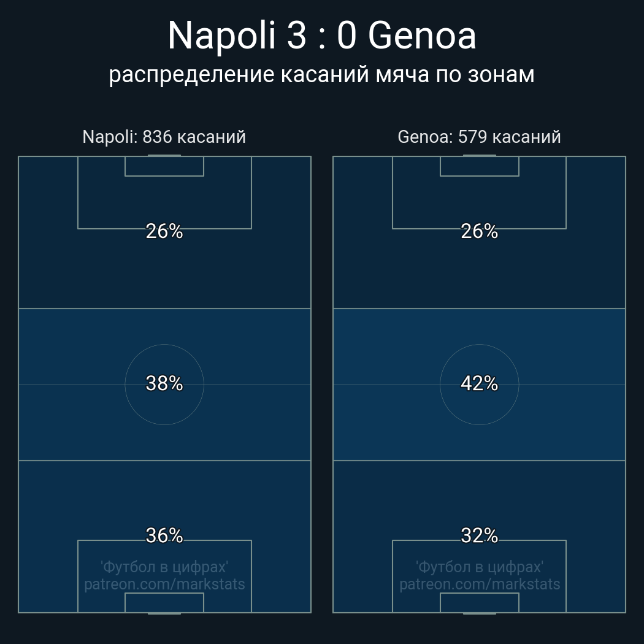The height and width of the screenshot is (644, 644).
Task: Click 'Футбол в цифрах' watermark on Genoa pitch
Action: [x=479, y=567]
